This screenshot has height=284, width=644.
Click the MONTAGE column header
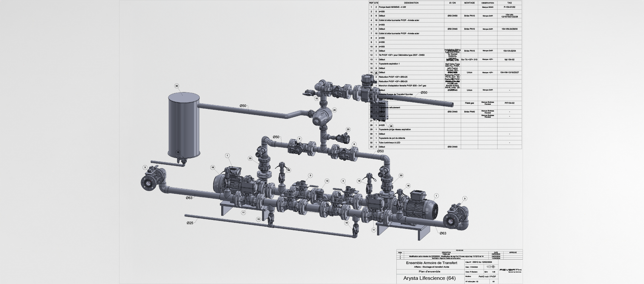click(469, 3)
